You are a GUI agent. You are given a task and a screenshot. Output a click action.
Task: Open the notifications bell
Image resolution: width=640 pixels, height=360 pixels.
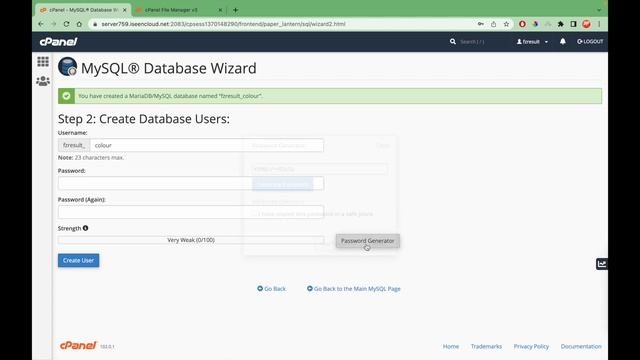pyautogui.click(x=563, y=42)
